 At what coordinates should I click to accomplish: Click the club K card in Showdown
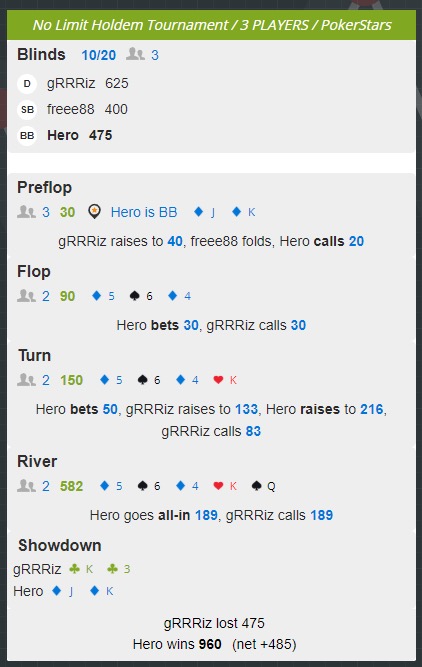81,569
